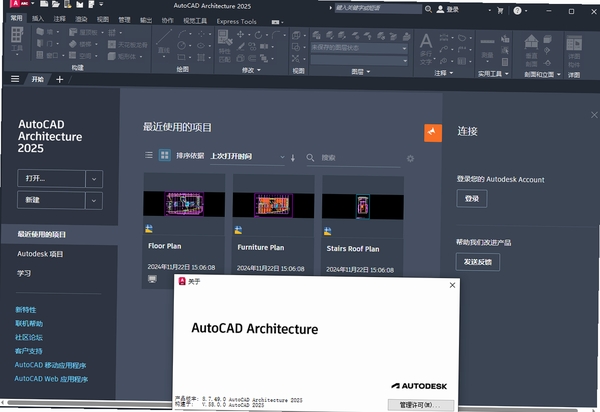
Task: Switch to the Express Tools ribbon tab
Action: click(x=236, y=21)
